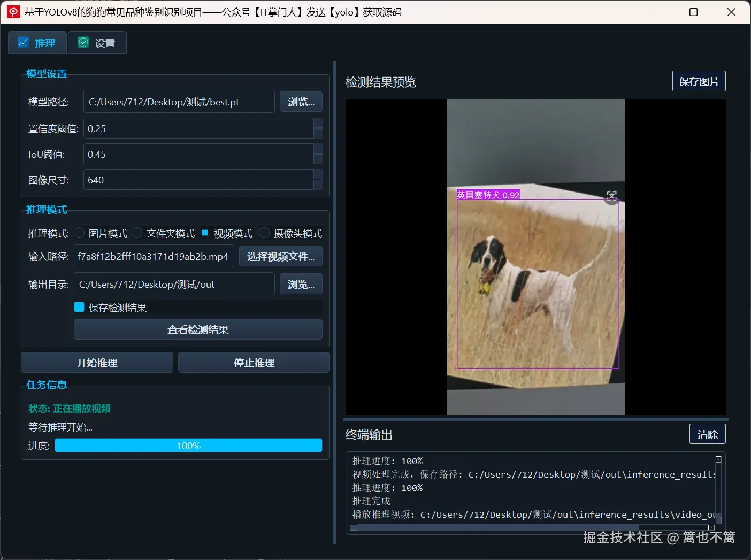Decrease the IoU阈值 value with down arrow
This screenshot has height=560, width=751.
tap(318, 159)
